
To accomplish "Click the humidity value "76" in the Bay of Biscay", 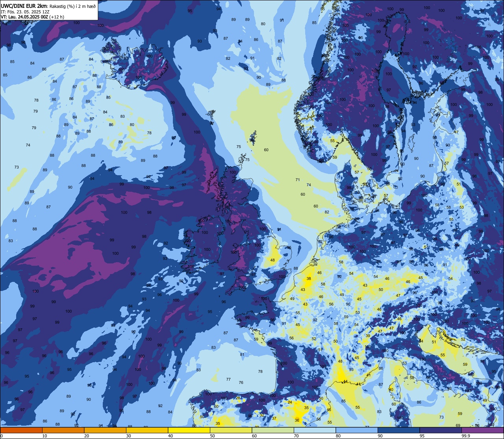I will pyautogui.click(x=241, y=382).
